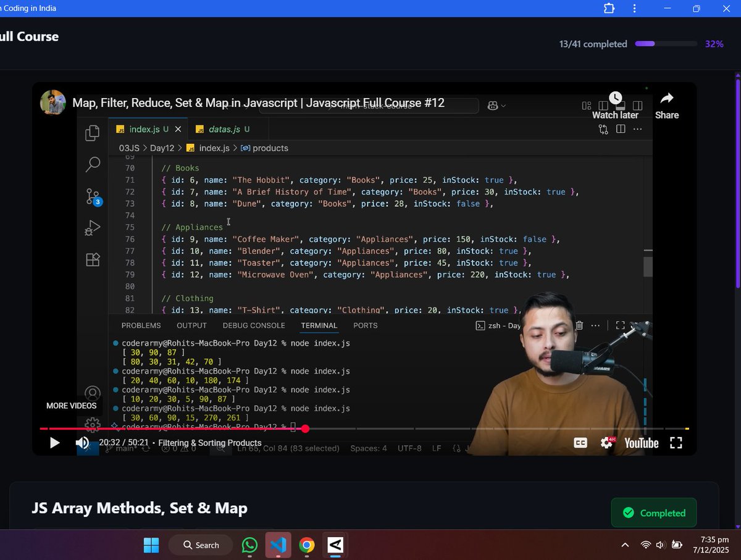Select the OUTPUT panel tab
The width and height of the screenshot is (741, 560).
pyautogui.click(x=191, y=325)
